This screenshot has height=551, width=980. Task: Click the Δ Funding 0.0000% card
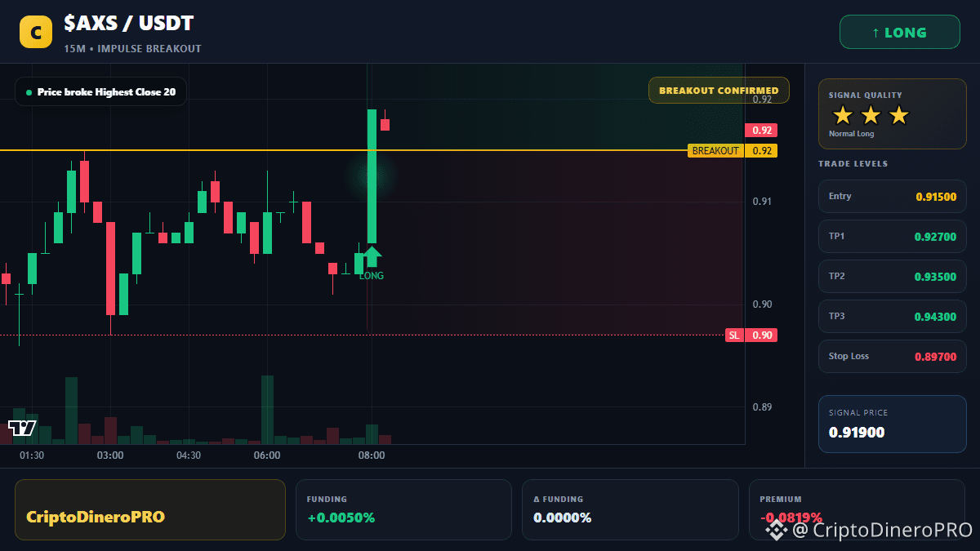click(x=630, y=509)
